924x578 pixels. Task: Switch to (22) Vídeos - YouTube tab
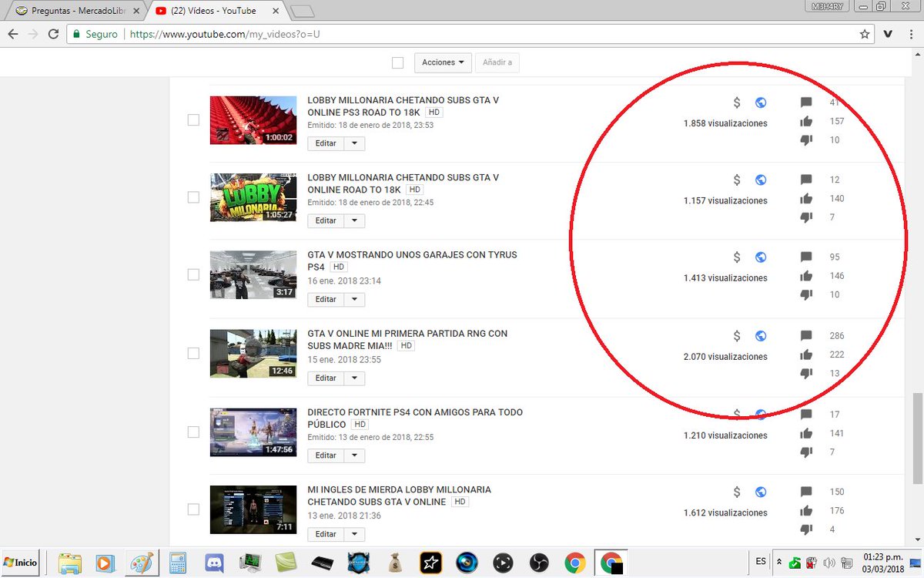coord(217,11)
